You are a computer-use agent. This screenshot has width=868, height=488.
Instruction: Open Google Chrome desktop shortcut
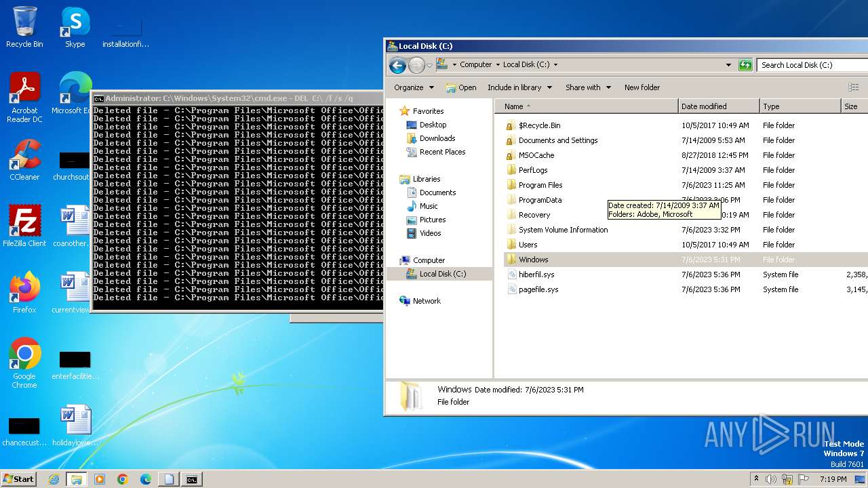click(24, 363)
